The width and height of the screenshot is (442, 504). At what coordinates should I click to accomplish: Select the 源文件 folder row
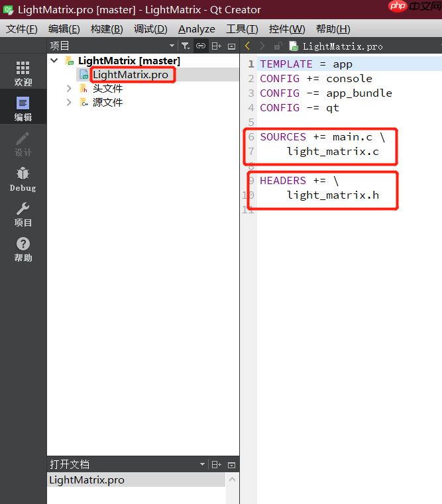point(107,102)
